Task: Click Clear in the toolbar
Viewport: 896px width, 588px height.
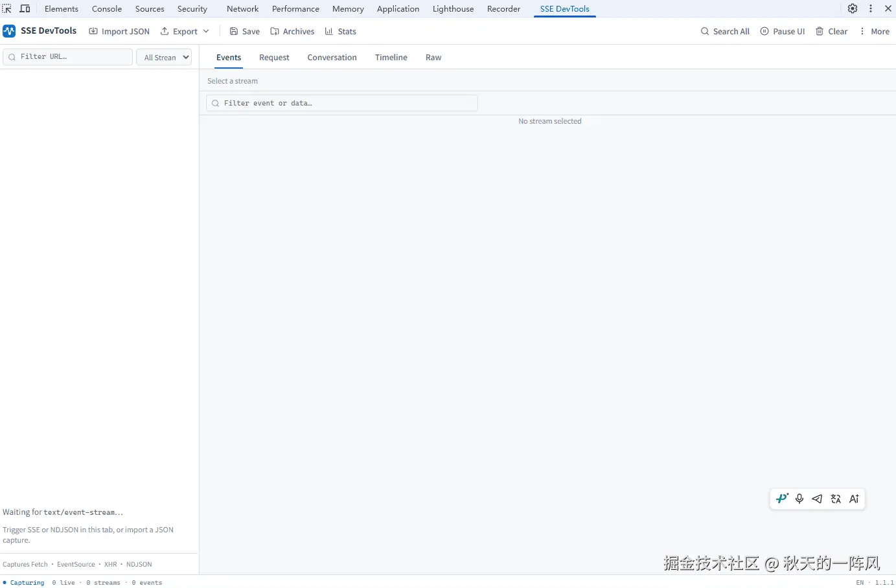Action: click(832, 31)
